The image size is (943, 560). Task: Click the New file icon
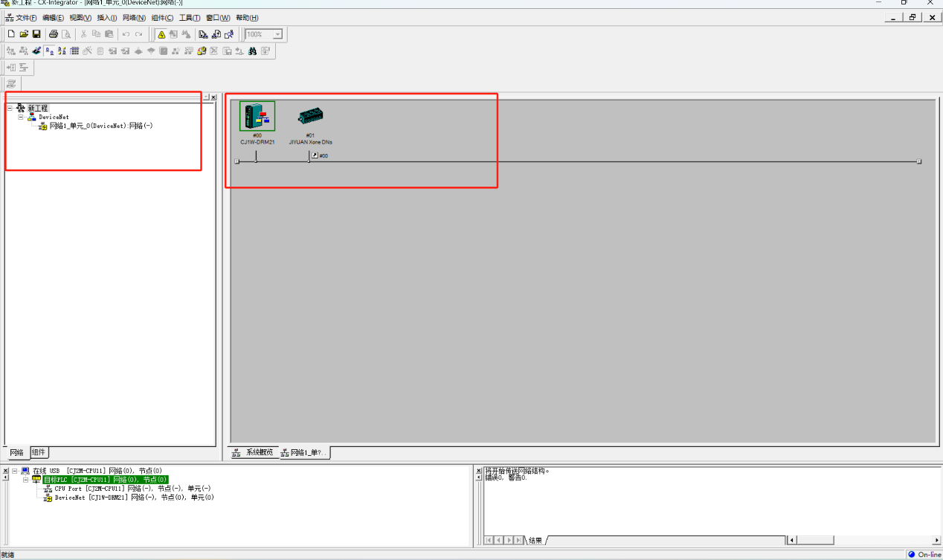coord(11,34)
